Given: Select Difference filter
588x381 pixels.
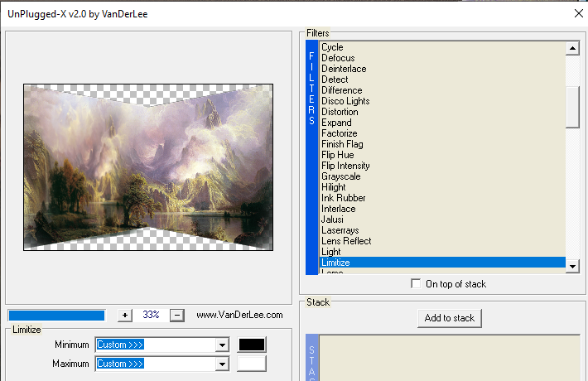Looking at the screenshot, I should coord(442,90).
